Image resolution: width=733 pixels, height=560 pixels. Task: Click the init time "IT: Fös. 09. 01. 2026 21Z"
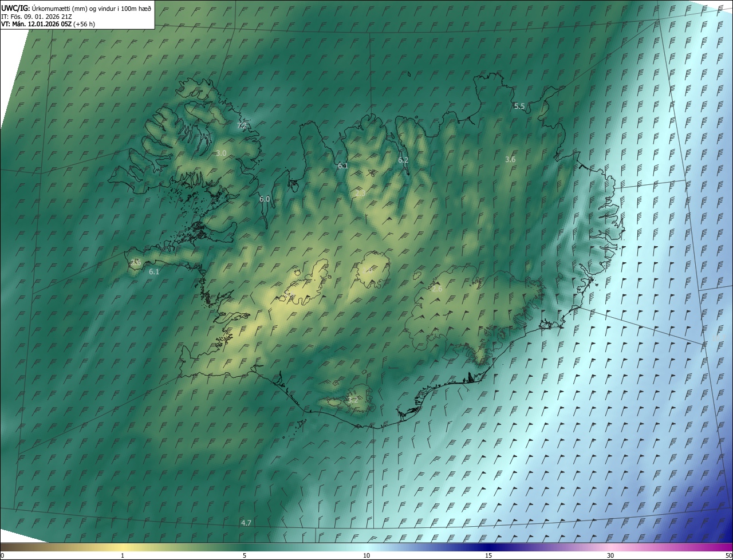(x=37, y=17)
